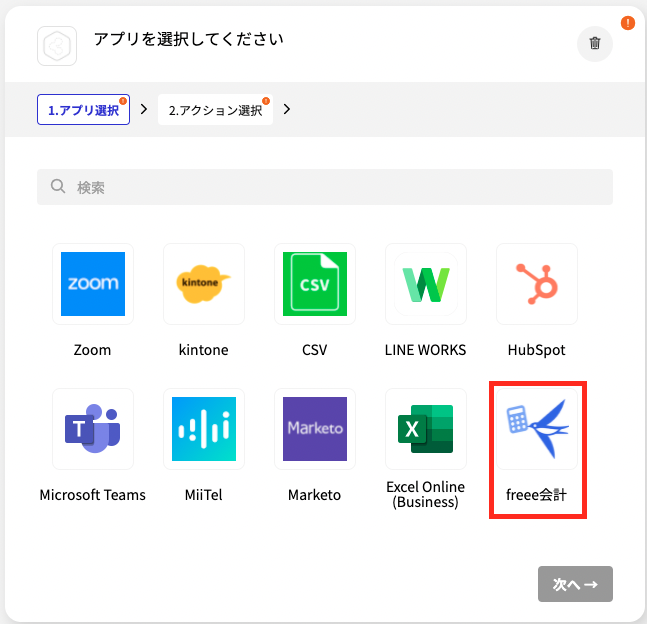This screenshot has width=647, height=624.
Task: Click the hexagon app placeholder icon
Action: (x=57, y=46)
